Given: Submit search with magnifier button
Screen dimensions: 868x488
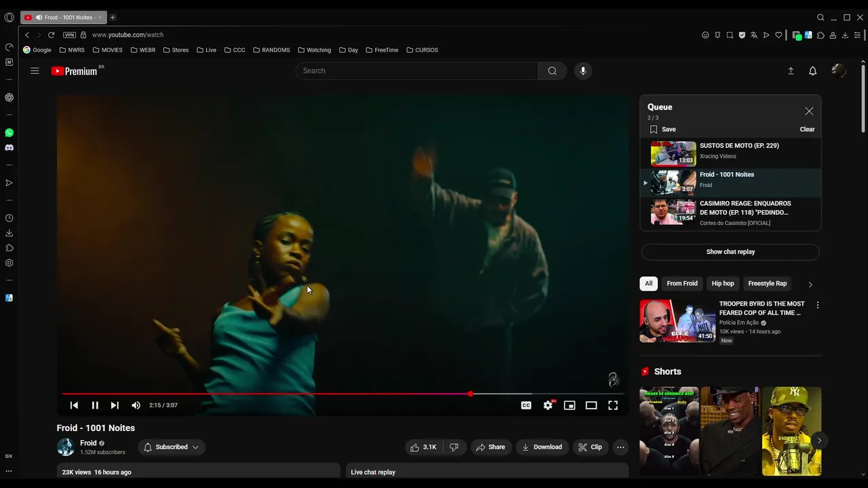Looking at the screenshot, I should tap(552, 70).
